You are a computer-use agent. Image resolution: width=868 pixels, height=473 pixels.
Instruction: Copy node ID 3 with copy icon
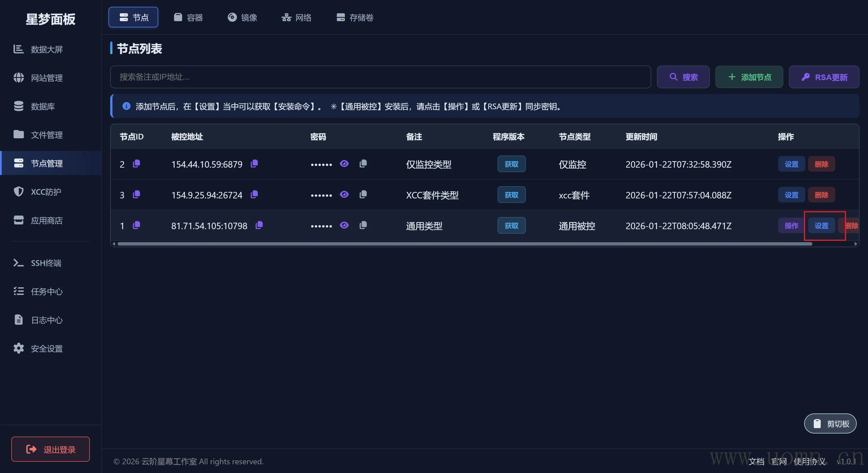tap(136, 194)
